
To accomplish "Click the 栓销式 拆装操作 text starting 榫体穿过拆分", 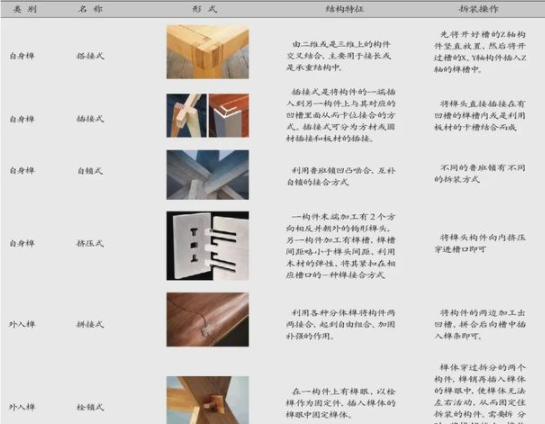I will pos(480,393).
